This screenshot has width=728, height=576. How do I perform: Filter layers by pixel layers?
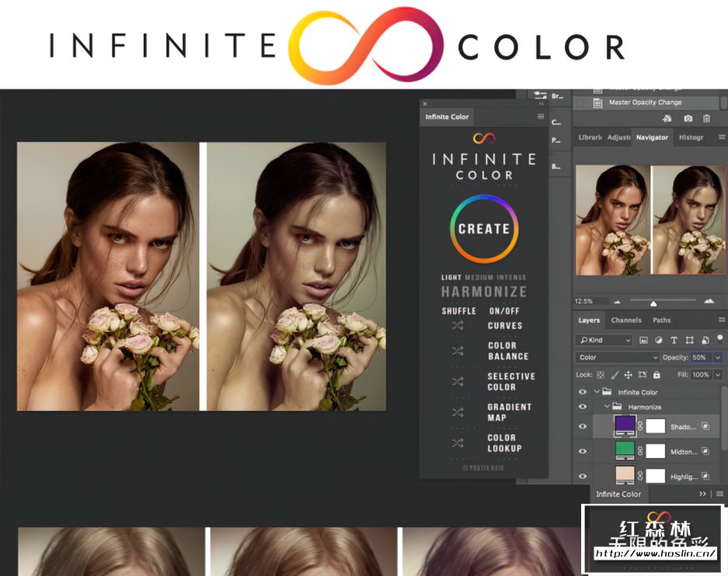(x=643, y=340)
